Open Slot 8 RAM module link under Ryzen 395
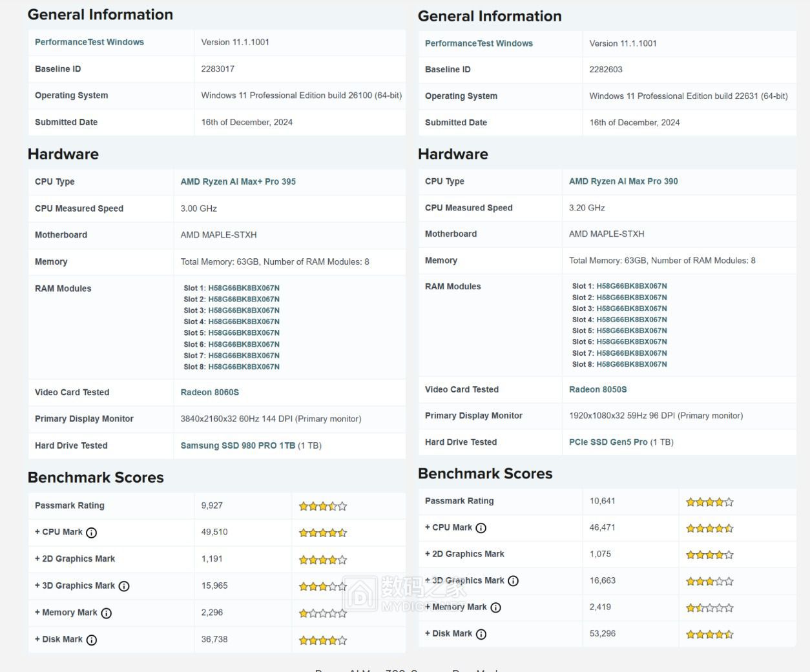This screenshot has height=672, width=810. [x=244, y=367]
